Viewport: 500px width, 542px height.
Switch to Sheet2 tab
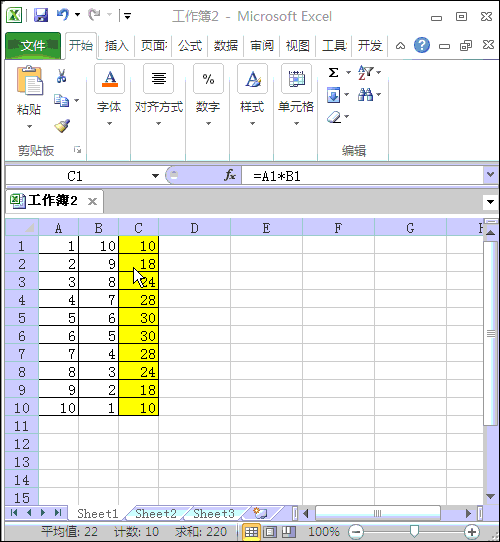tap(156, 514)
